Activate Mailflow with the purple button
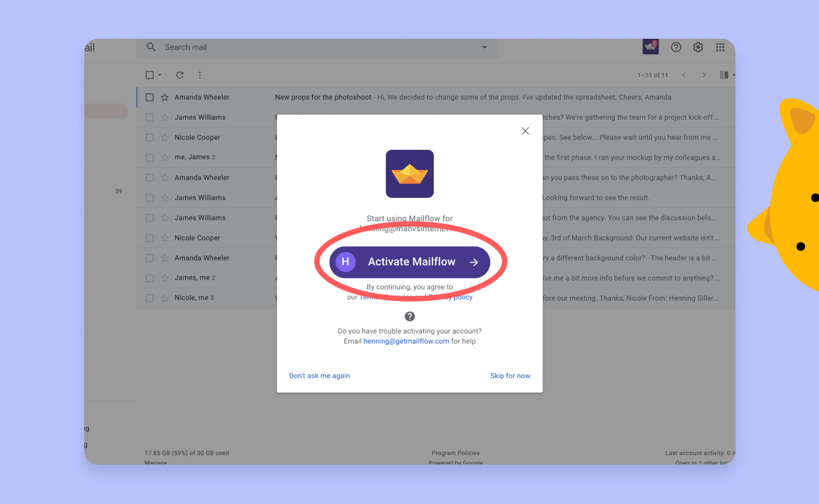This screenshot has width=819, height=504. click(x=410, y=262)
